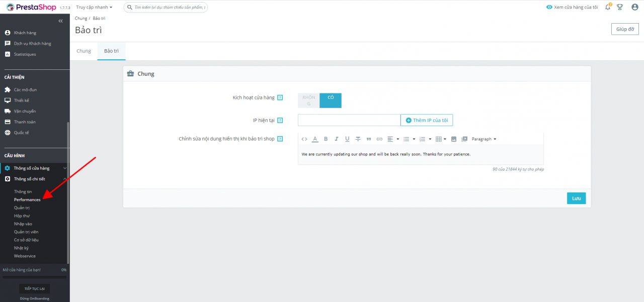Insert an image in the editor
The image size is (644, 302).
(454, 139)
